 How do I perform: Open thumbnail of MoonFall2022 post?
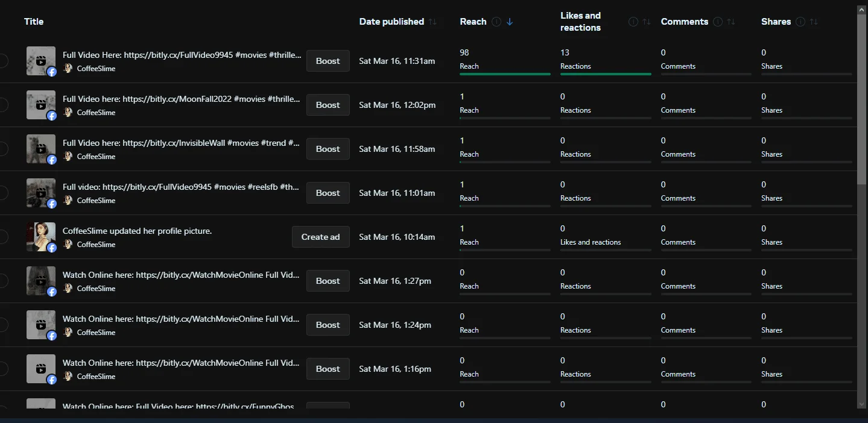[41, 105]
